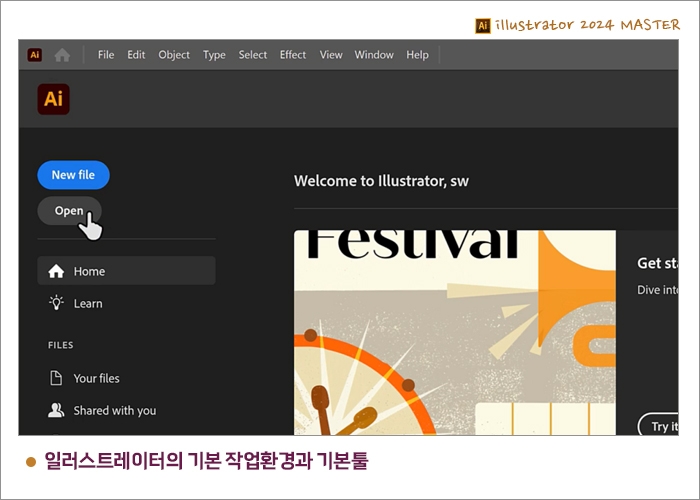
Task: Open the Effect menu
Action: 293,55
